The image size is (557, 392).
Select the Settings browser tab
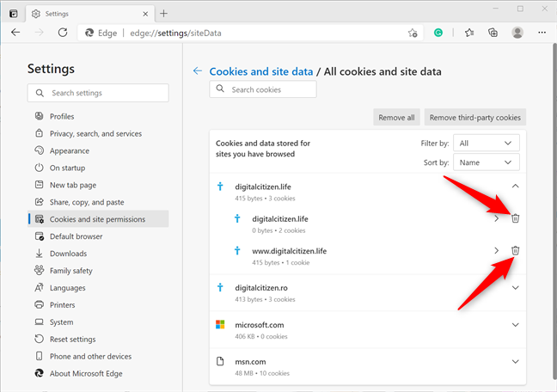point(90,14)
